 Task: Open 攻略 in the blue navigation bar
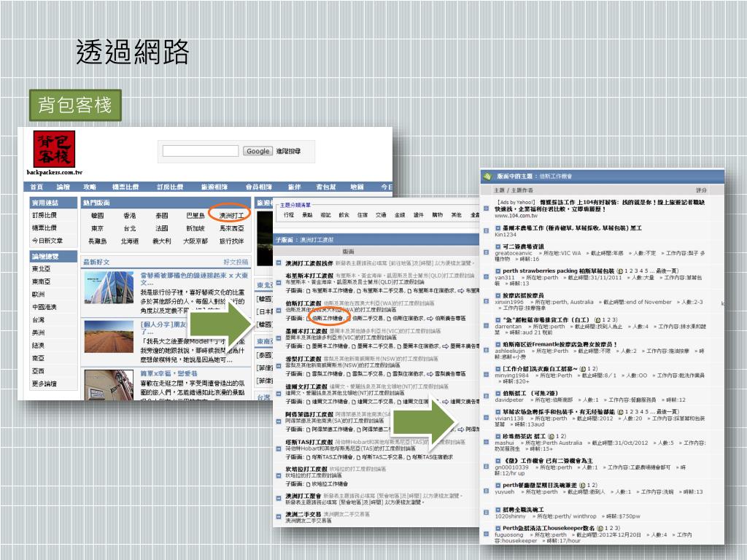[x=90, y=187]
